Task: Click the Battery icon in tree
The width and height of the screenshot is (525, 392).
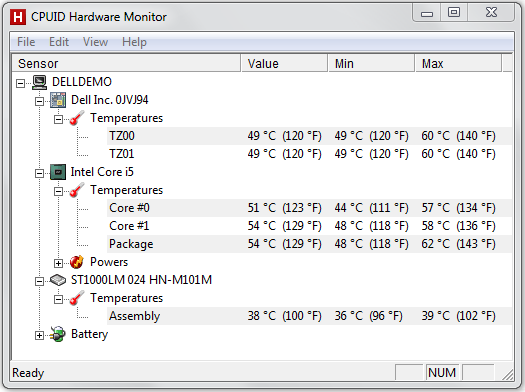Action: (58, 334)
